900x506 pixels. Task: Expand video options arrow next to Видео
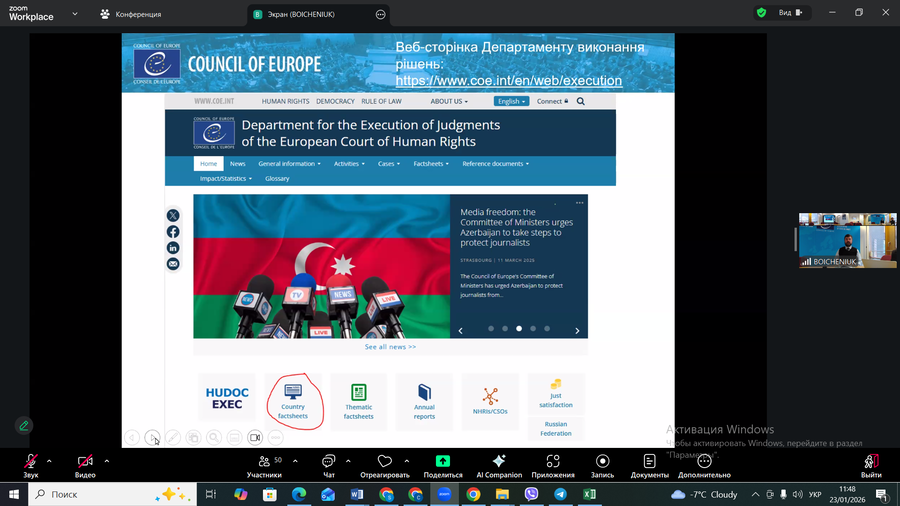(x=107, y=461)
